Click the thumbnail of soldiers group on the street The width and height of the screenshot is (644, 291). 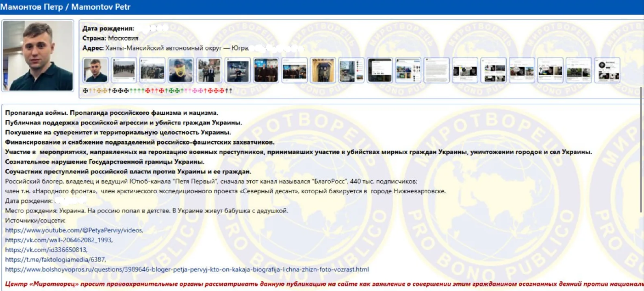124,70
